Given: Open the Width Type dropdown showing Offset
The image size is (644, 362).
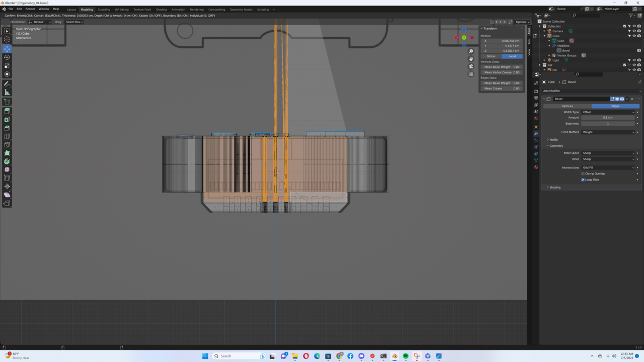Looking at the screenshot, I should pyautogui.click(x=609, y=112).
